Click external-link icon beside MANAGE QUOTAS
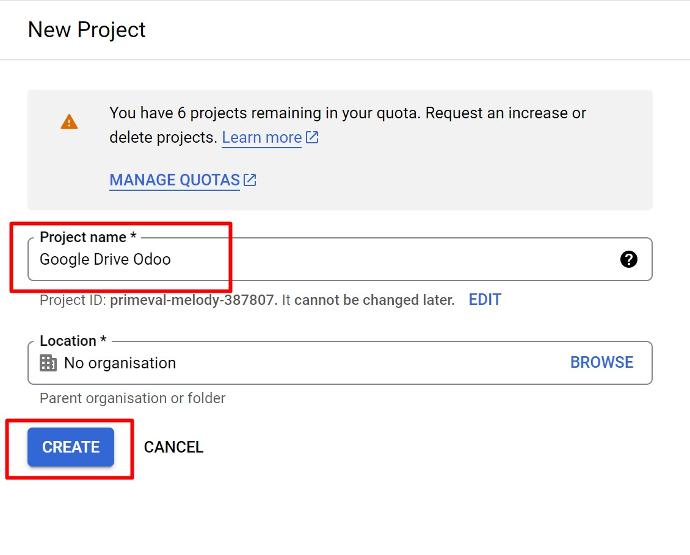Viewport: 690px width, 555px height. pos(250,180)
